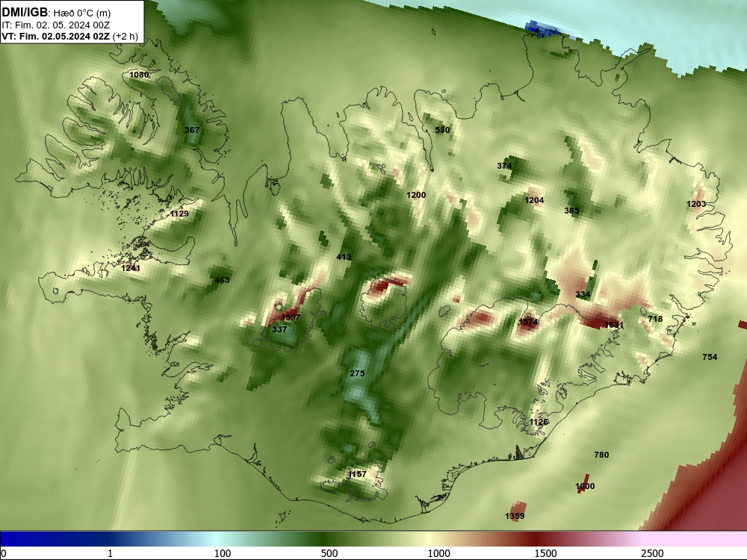747x560 pixels.
Task: Click the 718 height value
Action: tap(656, 319)
